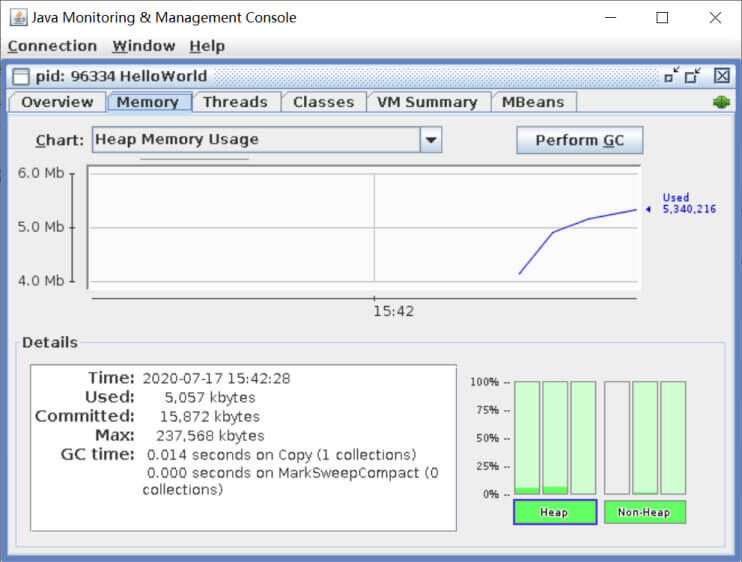Maximize the Java Monitoring Console window
The width and height of the screenshot is (742, 562).
(662, 18)
